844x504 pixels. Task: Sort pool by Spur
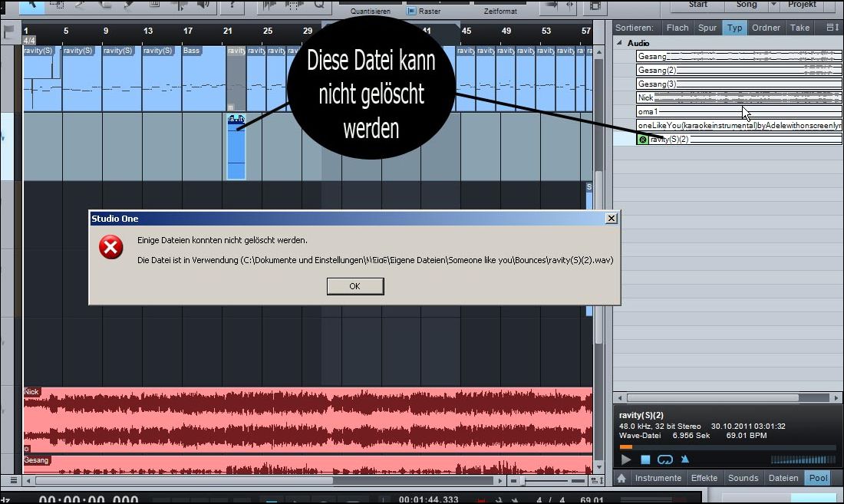(x=707, y=28)
